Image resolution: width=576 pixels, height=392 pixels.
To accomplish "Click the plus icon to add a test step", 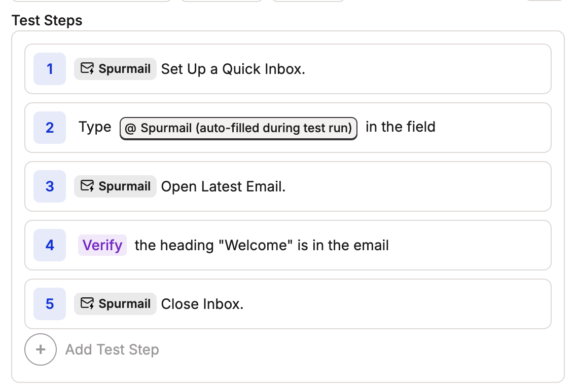I will 41,349.
